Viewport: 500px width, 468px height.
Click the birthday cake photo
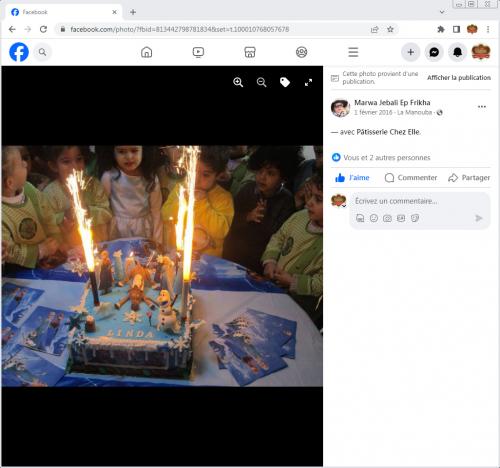[x=162, y=266]
